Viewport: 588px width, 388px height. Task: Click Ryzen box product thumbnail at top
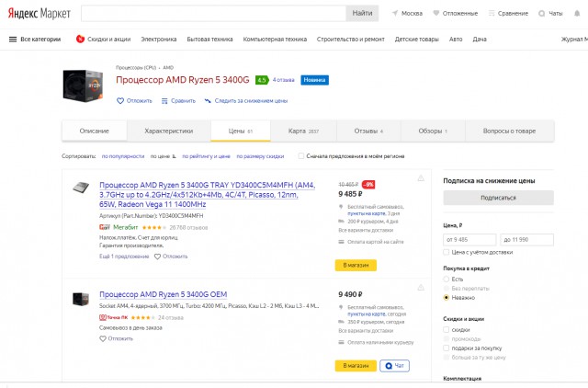[x=83, y=86]
